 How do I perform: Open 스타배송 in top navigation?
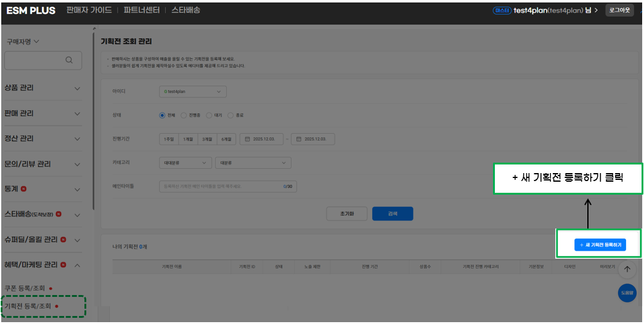click(185, 10)
